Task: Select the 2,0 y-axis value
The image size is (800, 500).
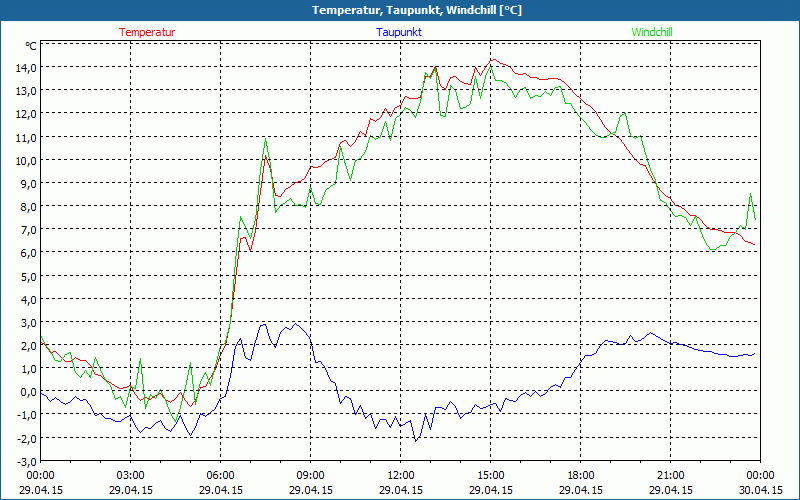Action: (27, 346)
